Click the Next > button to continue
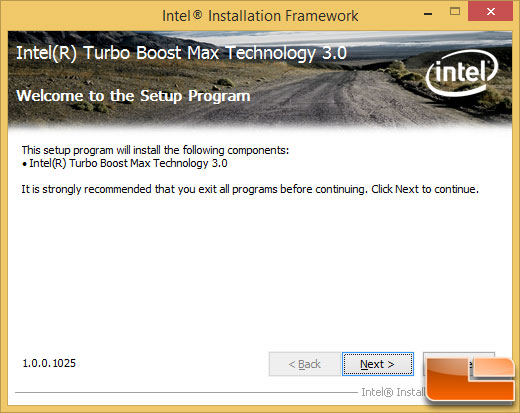 (378, 364)
